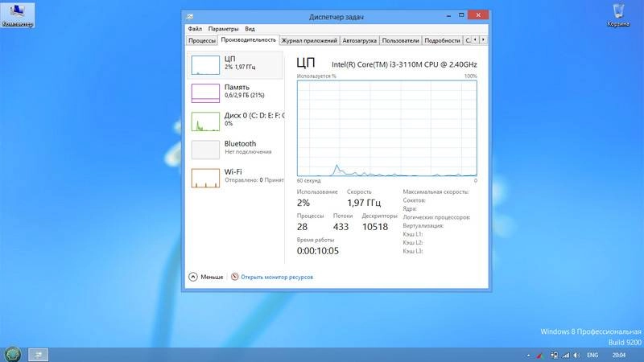The height and width of the screenshot is (362, 644).
Task: Switch to the Пользователи tab
Action: point(400,41)
